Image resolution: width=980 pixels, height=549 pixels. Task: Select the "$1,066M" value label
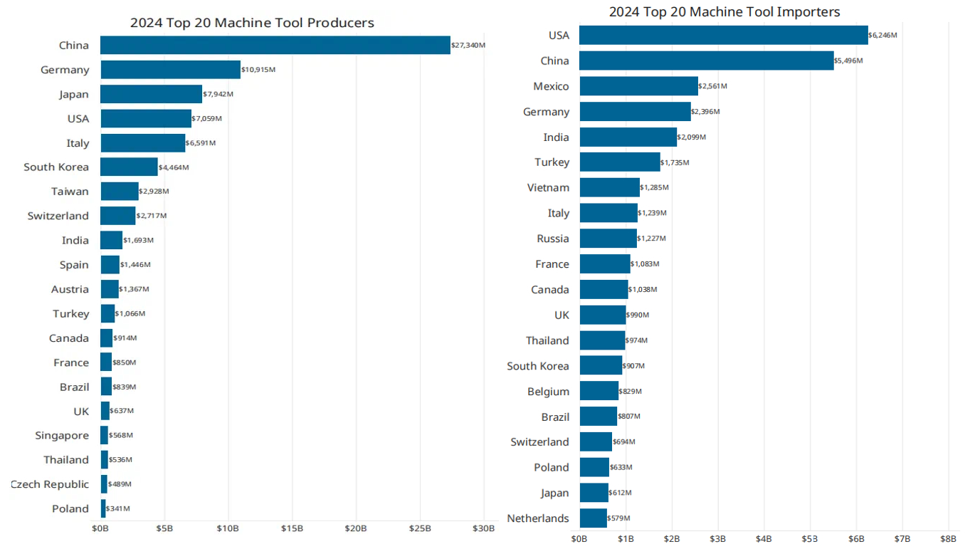130,314
